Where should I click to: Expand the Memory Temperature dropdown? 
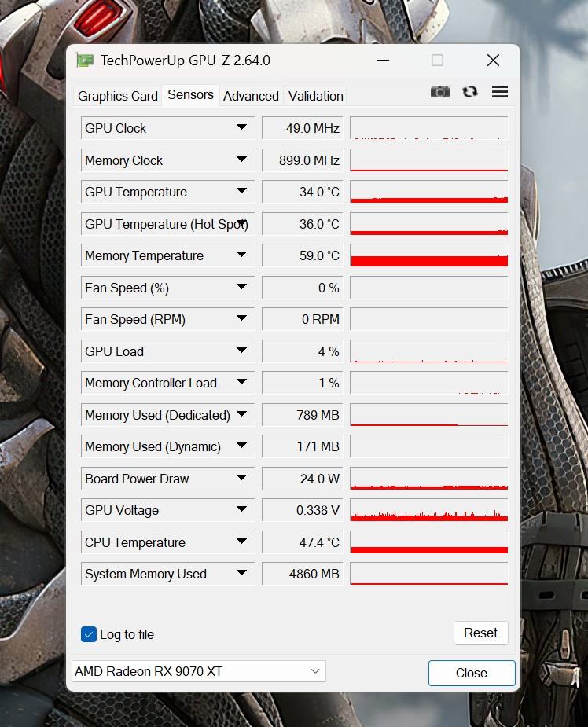(x=241, y=254)
